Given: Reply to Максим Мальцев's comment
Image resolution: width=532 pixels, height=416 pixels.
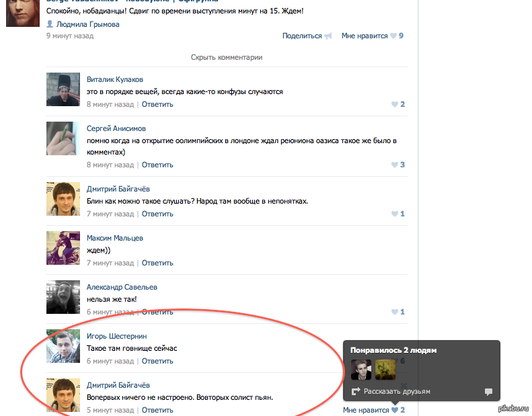Looking at the screenshot, I should coord(157,263).
